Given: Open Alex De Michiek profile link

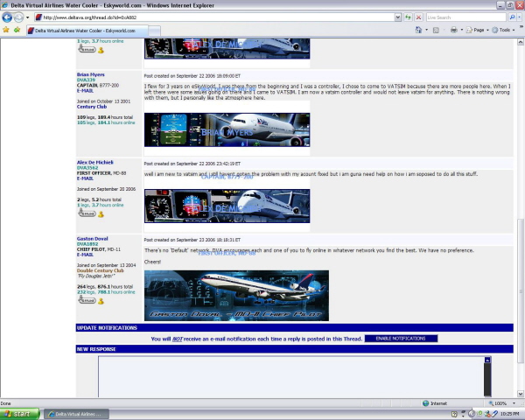Looking at the screenshot, I should point(95,163).
